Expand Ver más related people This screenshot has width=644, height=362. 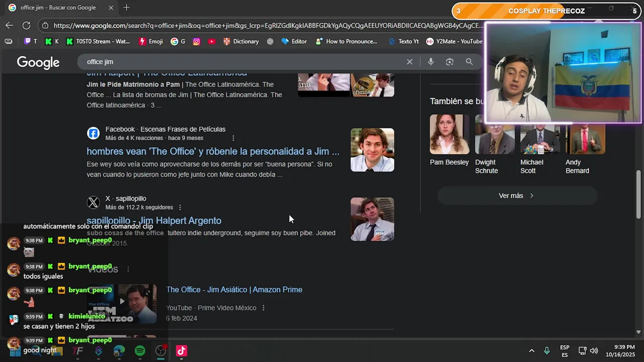[517, 196]
